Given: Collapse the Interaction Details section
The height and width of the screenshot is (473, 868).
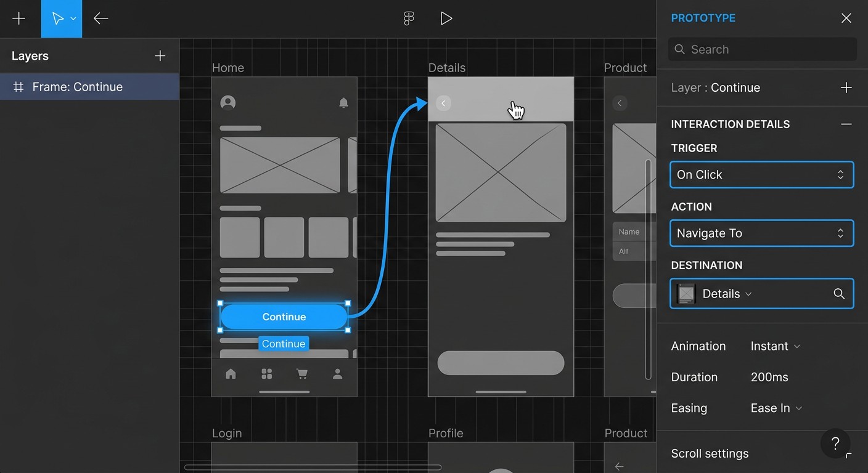Looking at the screenshot, I should 846,124.
